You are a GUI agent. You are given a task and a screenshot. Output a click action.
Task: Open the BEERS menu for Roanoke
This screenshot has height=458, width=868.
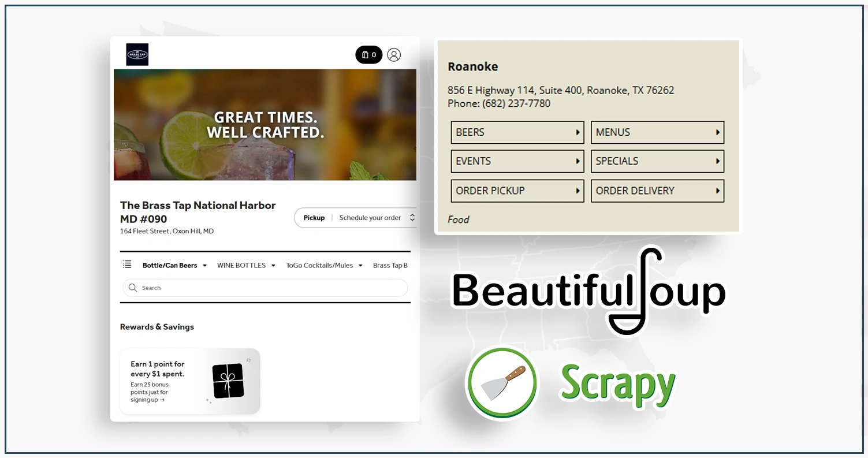517,132
